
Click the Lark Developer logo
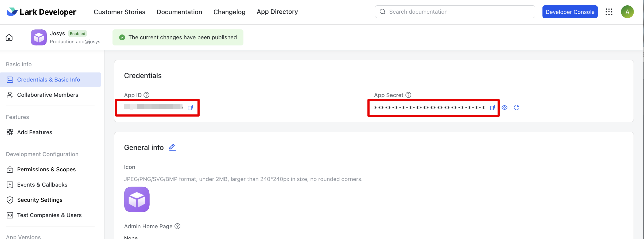41,12
